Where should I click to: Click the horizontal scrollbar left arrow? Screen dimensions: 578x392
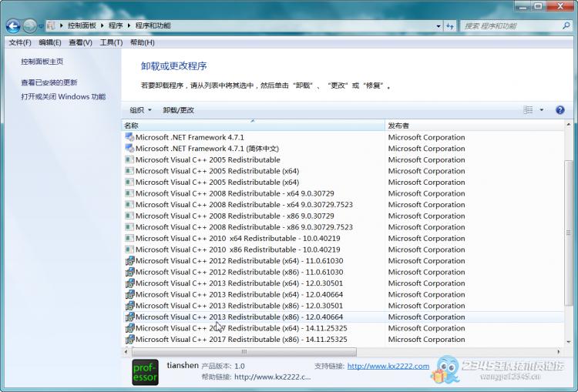[126, 351]
